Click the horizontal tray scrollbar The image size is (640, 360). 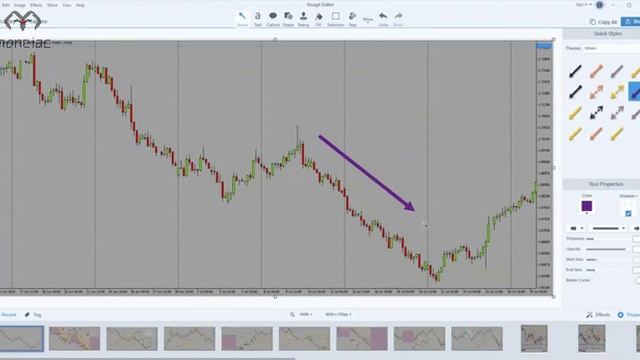147,358
